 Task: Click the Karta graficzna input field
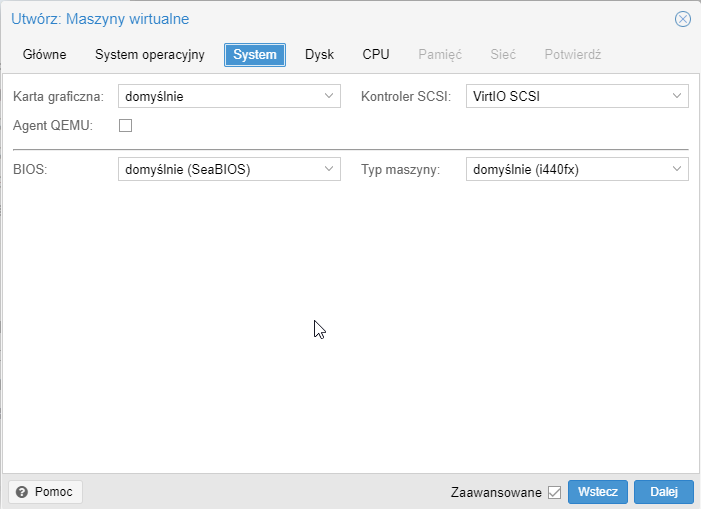click(218, 97)
